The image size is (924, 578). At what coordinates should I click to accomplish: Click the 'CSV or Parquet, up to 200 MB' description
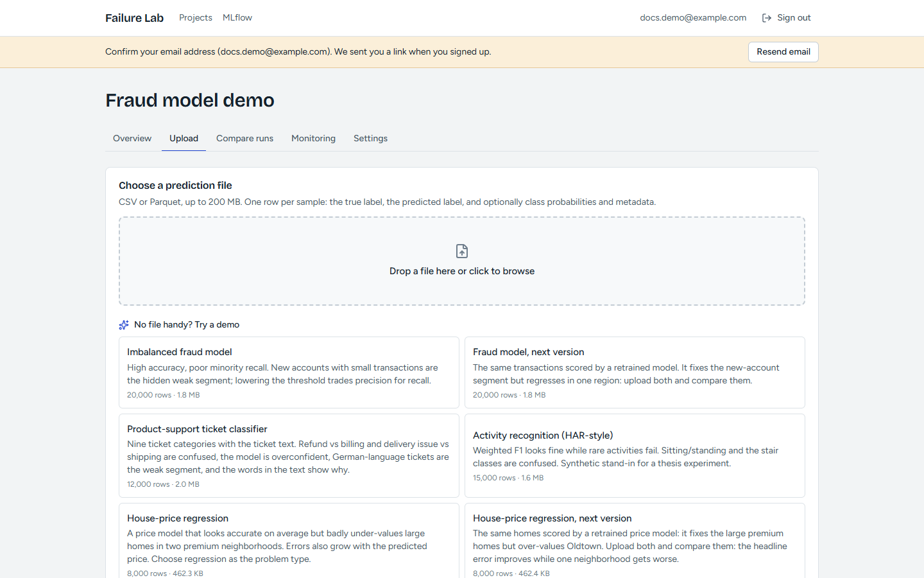point(387,202)
